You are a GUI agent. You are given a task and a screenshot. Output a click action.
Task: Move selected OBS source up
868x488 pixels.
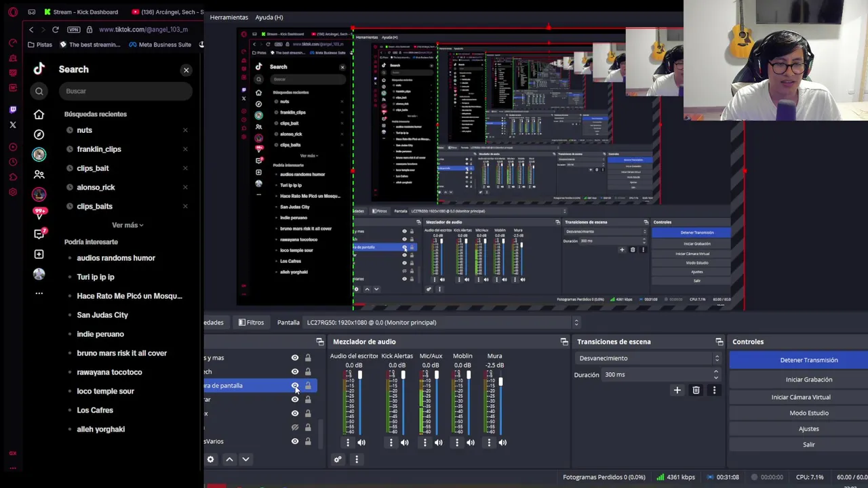(x=229, y=460)
